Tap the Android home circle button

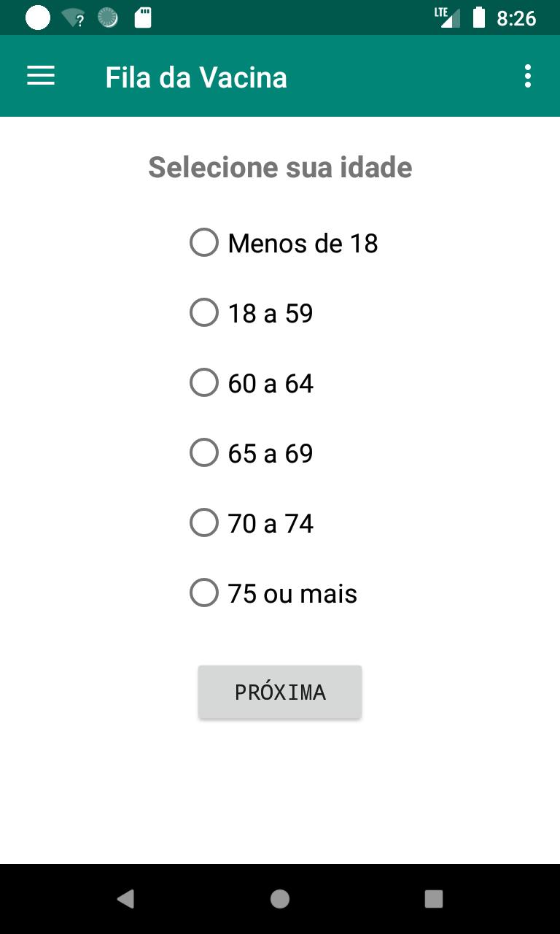280,898
